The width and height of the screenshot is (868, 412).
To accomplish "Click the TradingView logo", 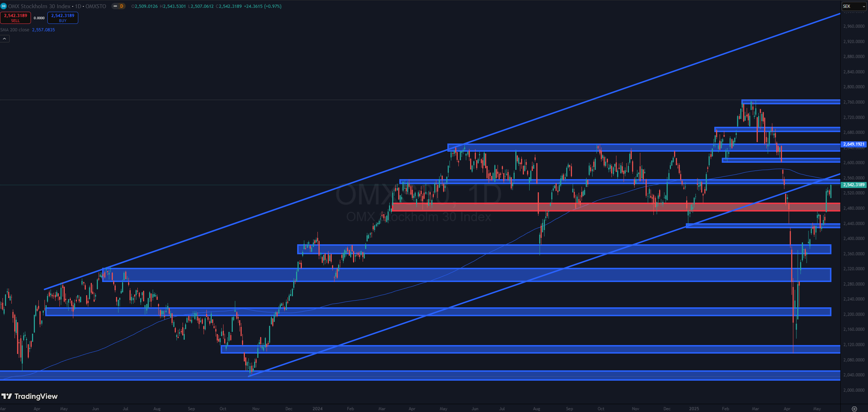I will pyautogui.click(x=30, y=396).
